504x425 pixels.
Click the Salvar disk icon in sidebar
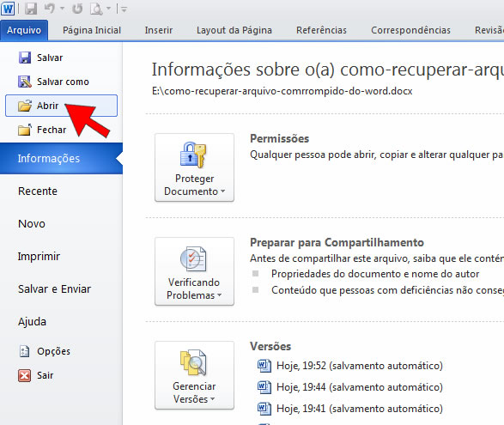[x=25, y=58]
